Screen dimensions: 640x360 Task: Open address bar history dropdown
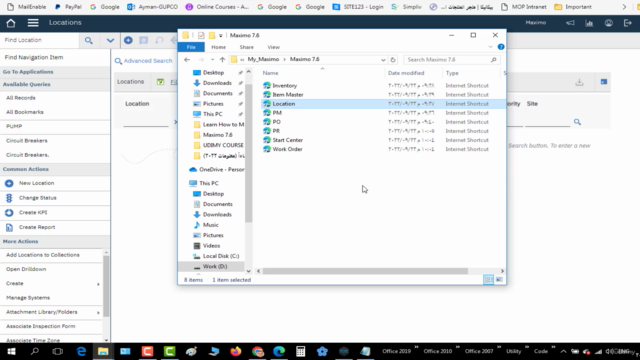(383, 60)
